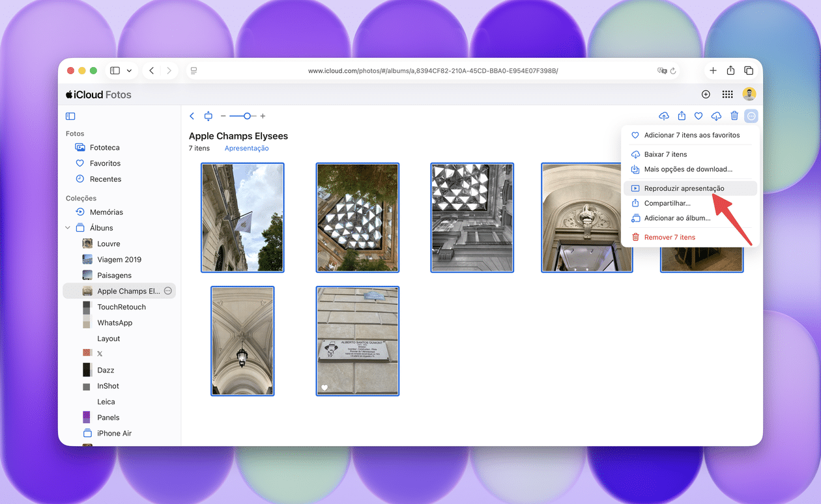Image resolution: width=821 pixels, height=504 pixels.
Task: Choose Adicionar 7 itens aos favoritos
Action: pyautogui.click(x=690, y=135)
